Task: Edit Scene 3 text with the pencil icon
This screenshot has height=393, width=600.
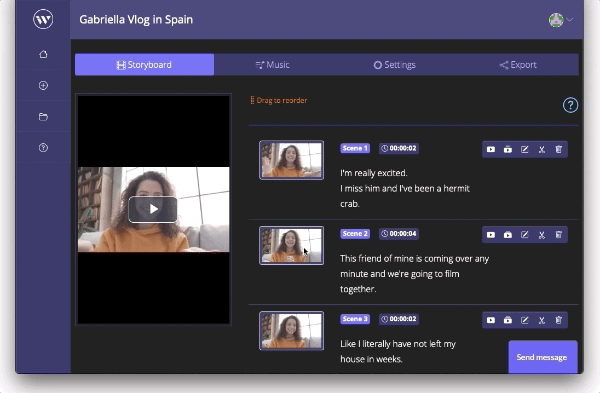Action: coord(525,320)
